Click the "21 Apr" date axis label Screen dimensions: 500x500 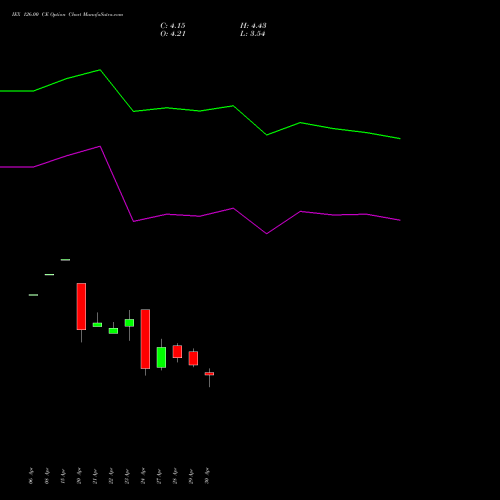point(95,476)
